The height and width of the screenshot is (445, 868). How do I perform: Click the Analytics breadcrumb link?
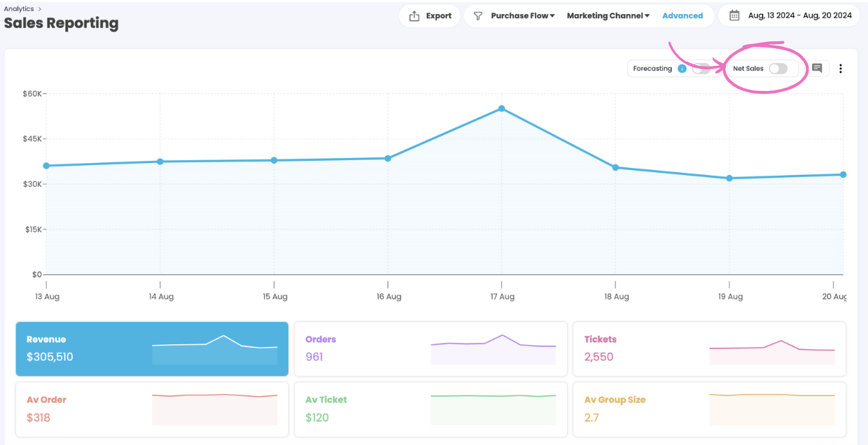pos(19,9)
